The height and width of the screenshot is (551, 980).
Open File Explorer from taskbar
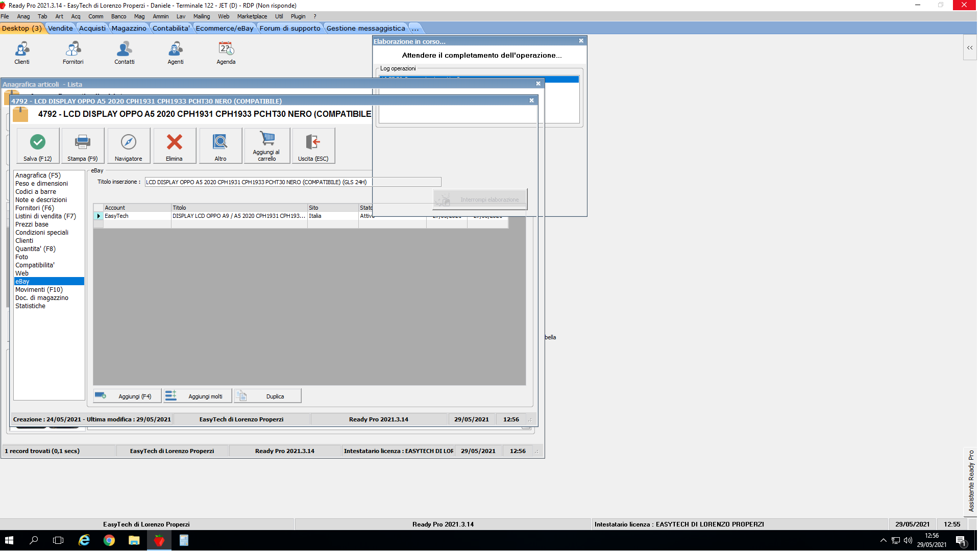[134, 540]
